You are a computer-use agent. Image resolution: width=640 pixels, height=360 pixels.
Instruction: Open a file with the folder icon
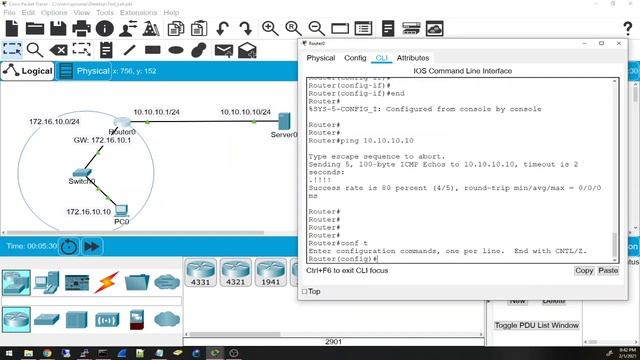tap(35, 29)
